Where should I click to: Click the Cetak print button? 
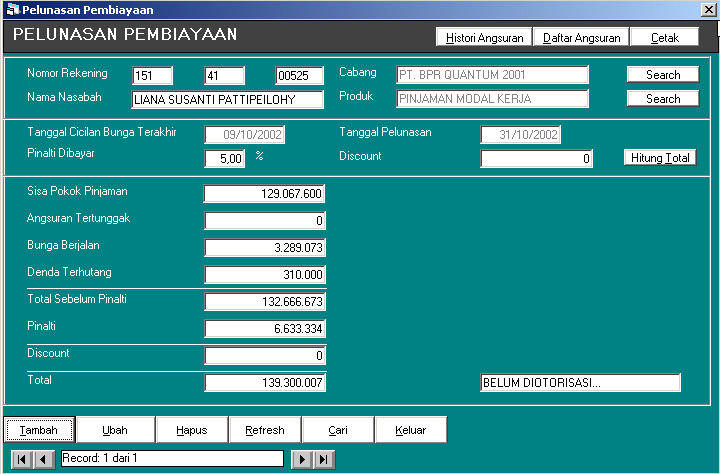tap(665, 37)
